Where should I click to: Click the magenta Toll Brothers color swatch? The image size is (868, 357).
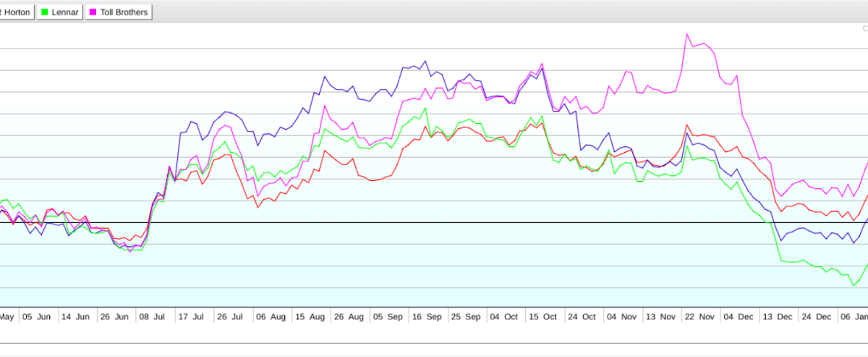93,12
